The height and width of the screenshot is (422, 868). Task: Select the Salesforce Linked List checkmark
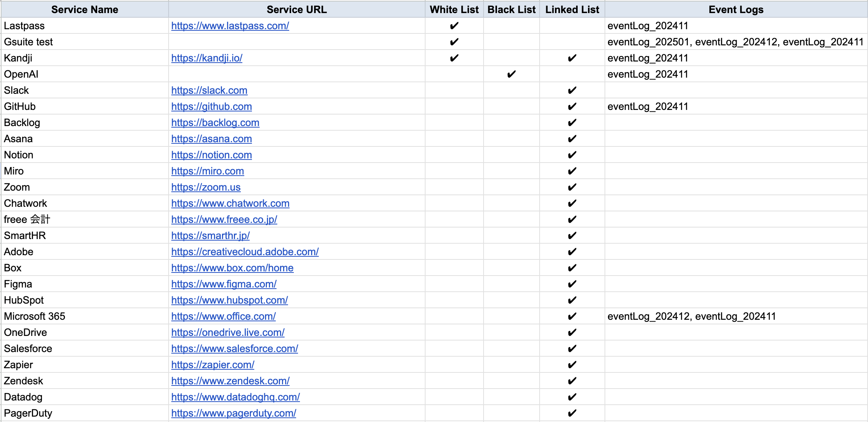572,349
